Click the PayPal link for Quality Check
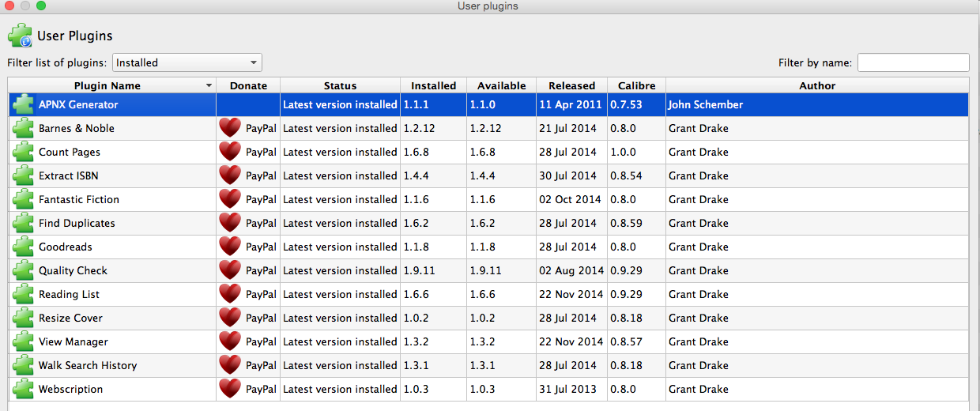The image size is (980, 411). 261,270
